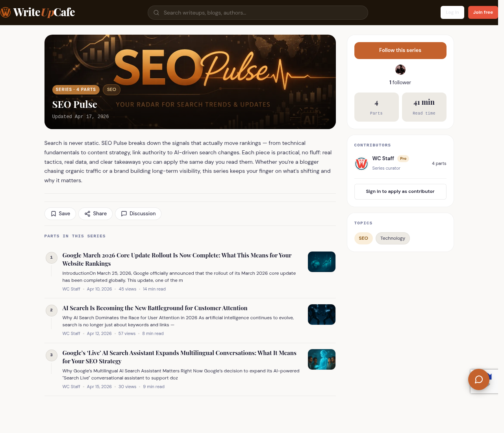Screen dimensions: 504x433
Task: Click Sign in to apply as contributor
Action: 400,192
